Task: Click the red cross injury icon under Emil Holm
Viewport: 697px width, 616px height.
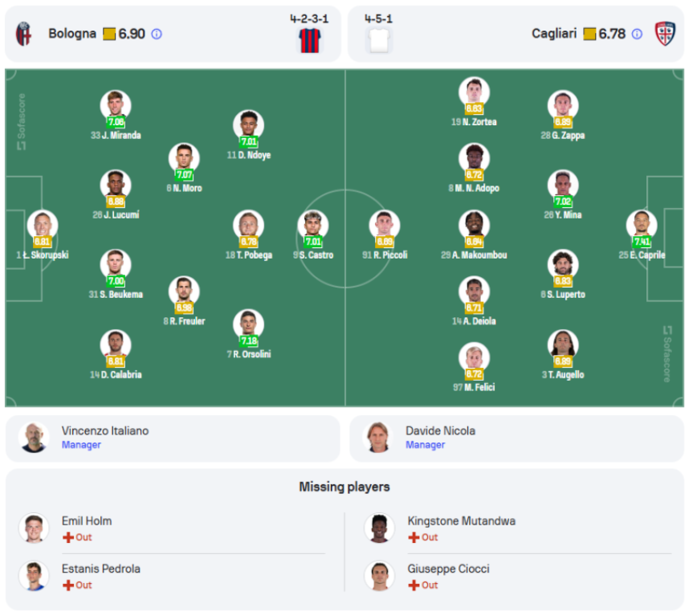Action: (x=68, y=537)
